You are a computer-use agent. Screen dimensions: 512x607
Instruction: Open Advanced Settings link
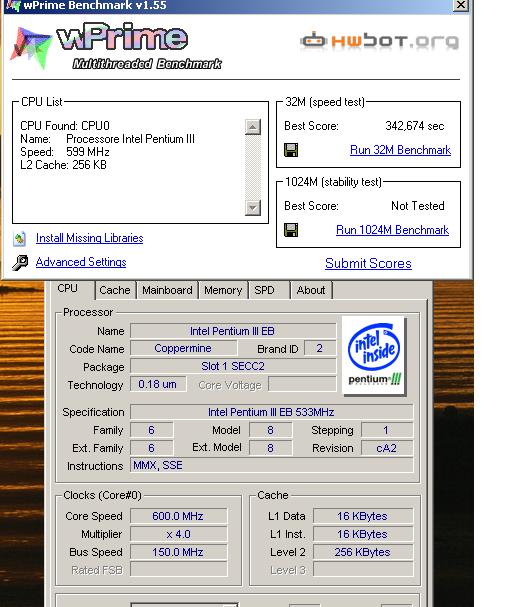coord(81,262)
